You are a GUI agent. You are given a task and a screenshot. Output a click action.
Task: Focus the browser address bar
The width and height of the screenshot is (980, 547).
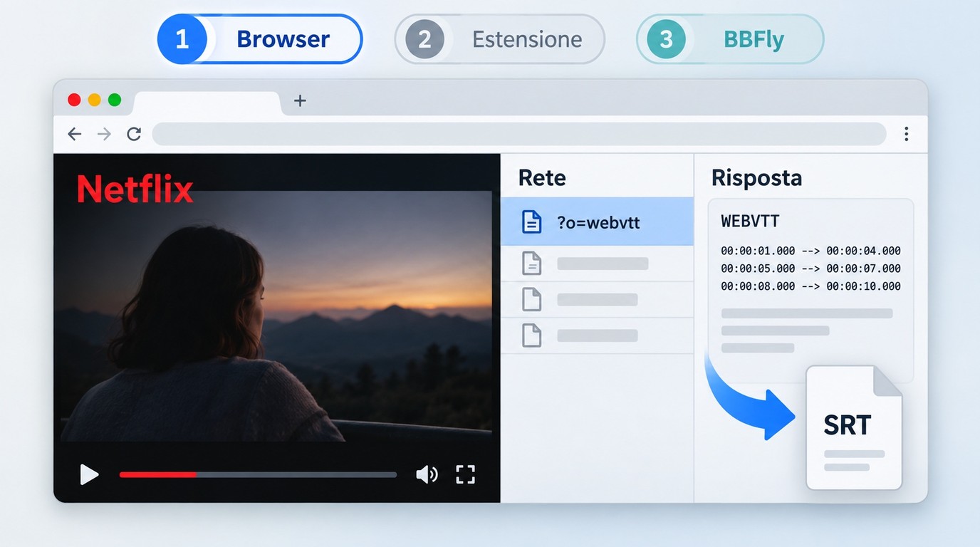[x=519, y=134]
